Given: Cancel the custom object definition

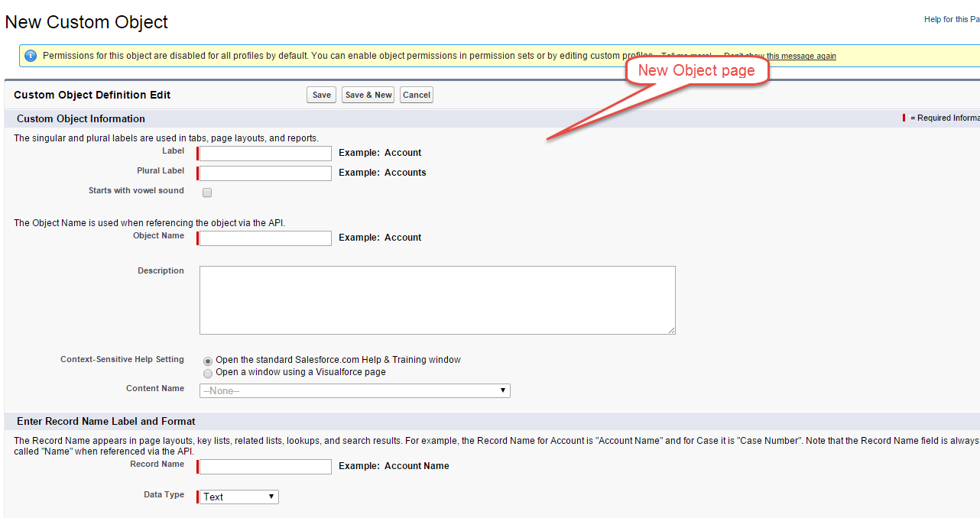Looking at the screenshot, I should coord(417,95).
